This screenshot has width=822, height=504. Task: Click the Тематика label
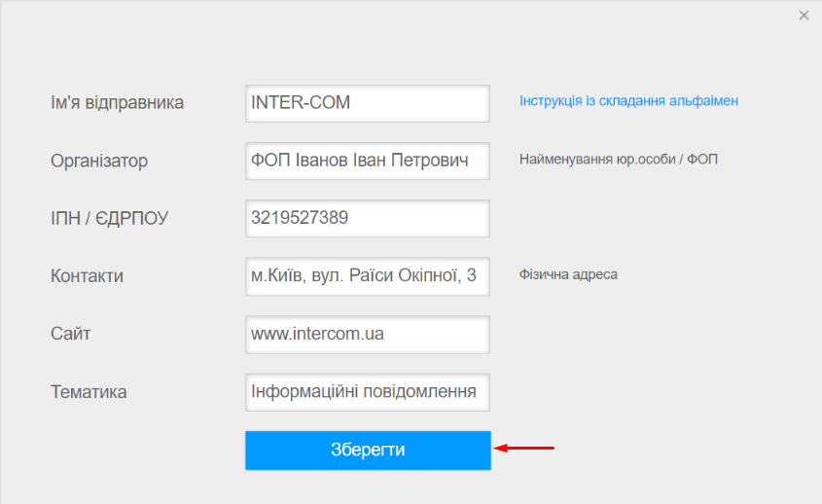click(89, 392)
